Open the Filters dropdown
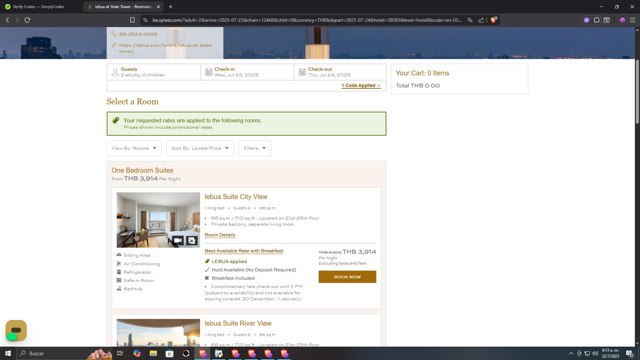 tap(255, 148)
